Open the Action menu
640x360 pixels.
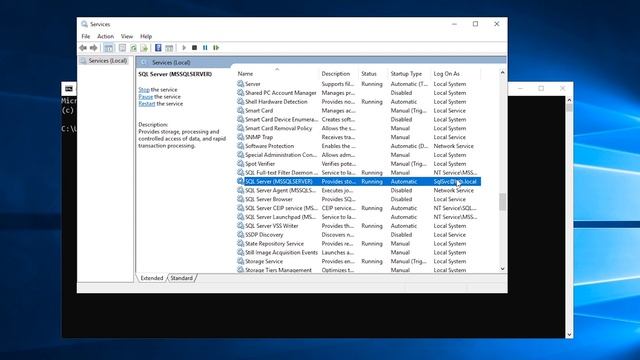pyautogui.click(x=105, y=36)
